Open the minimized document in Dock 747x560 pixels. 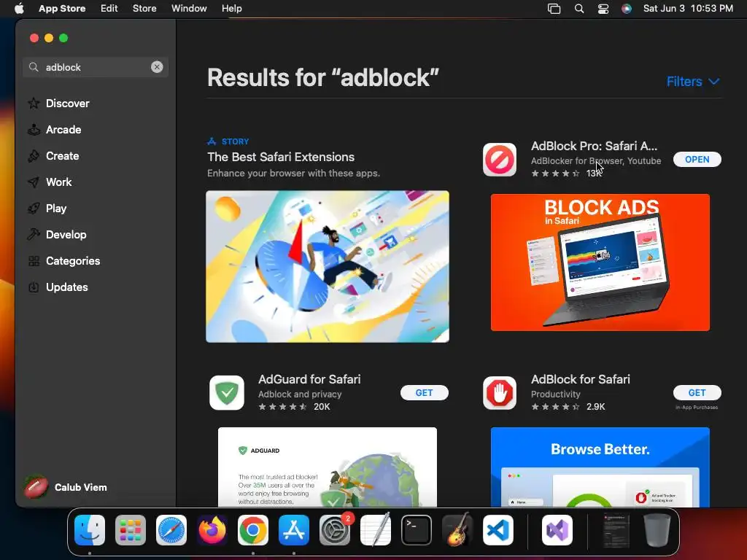click(x=616, y=530)
